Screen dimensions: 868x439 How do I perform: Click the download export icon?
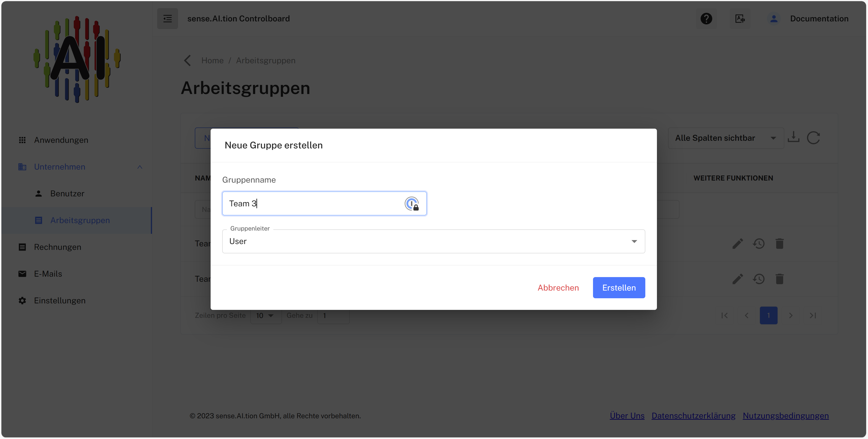794,137
